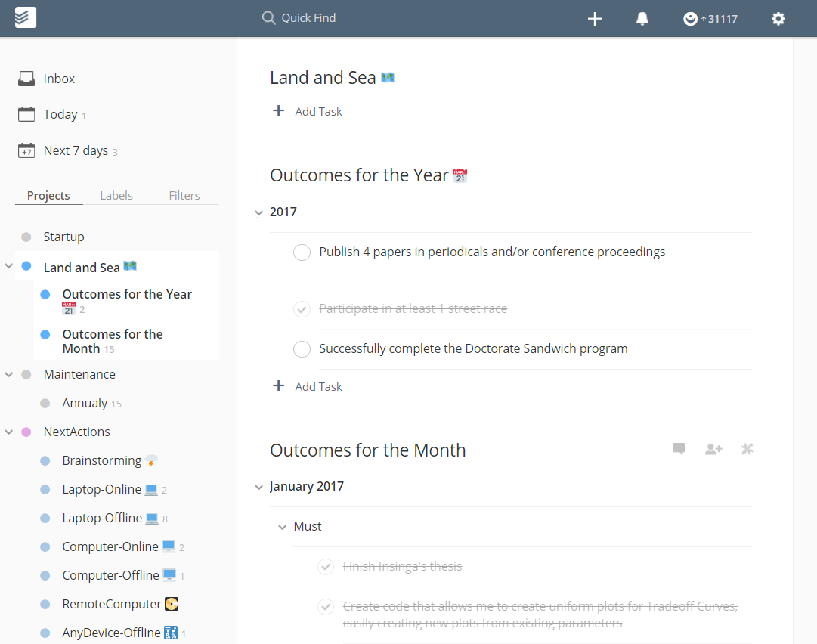The image size is (817, 644).
Task: Switch to the Labels tab
Action: click(116, 195)
